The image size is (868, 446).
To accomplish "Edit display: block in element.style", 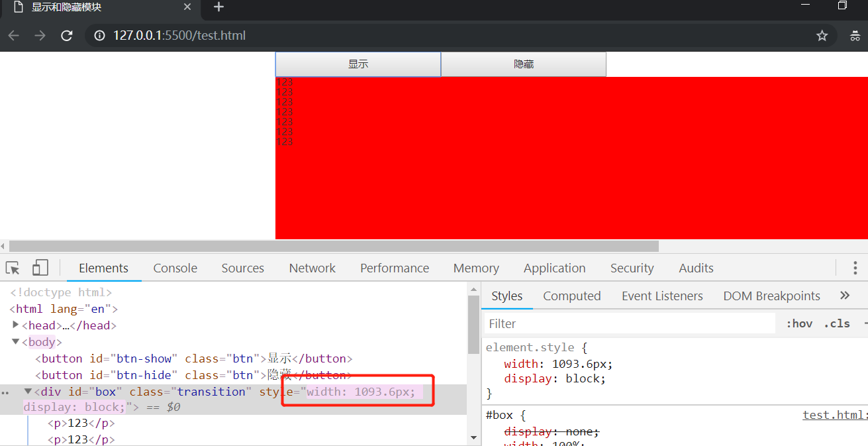I will pos(555,379).
